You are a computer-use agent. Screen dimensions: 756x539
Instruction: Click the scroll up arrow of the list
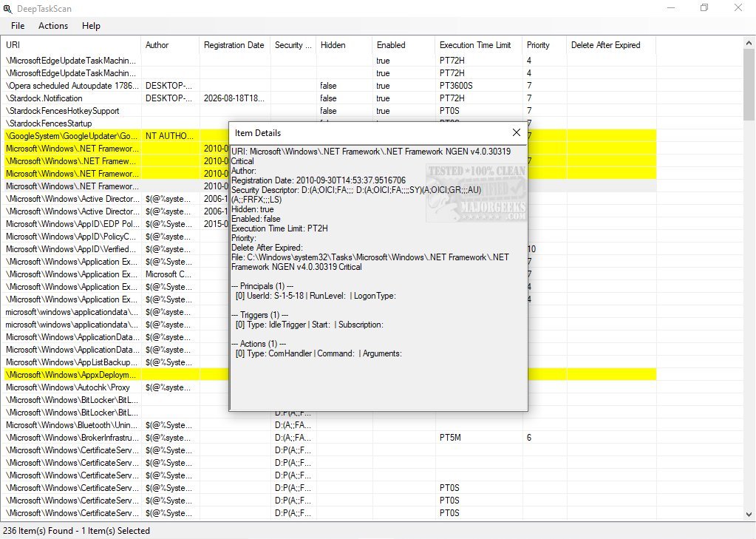749,42
